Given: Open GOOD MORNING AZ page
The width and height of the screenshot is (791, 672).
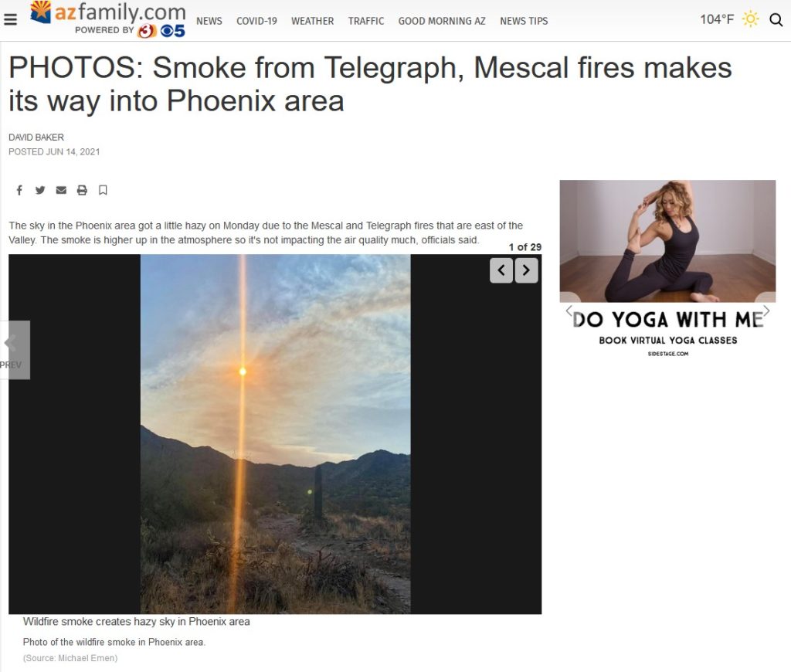Looking at the screenshot, I should (442, 21).
